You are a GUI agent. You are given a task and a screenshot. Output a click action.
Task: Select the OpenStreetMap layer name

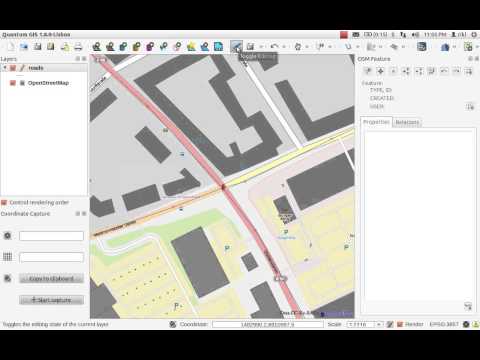pos(48,83)
